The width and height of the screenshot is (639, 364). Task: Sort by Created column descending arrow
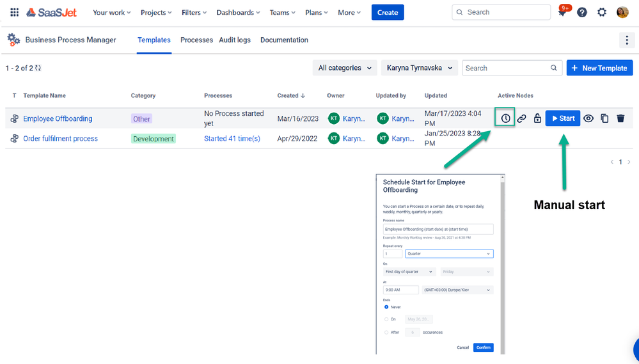(303, 96)
